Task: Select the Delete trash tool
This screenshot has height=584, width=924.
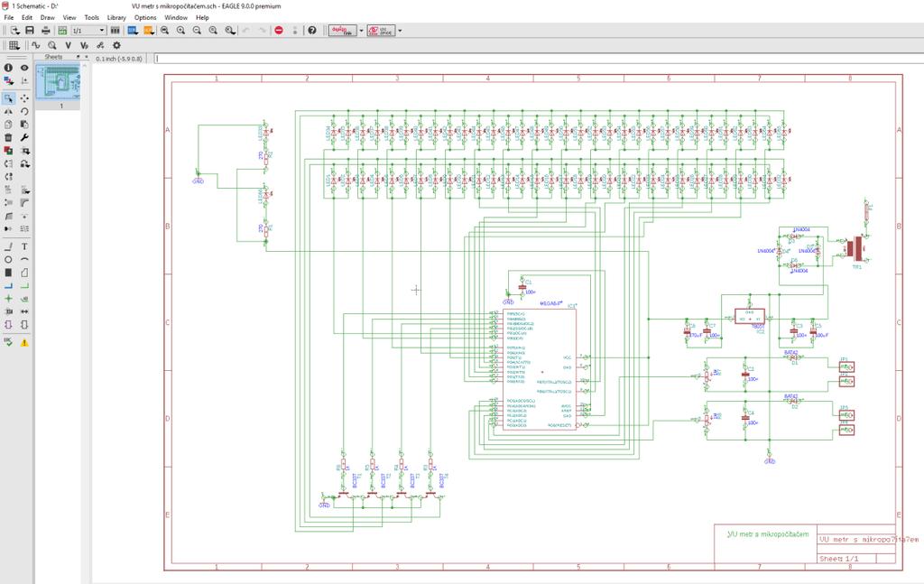Action: click(8, 137)
